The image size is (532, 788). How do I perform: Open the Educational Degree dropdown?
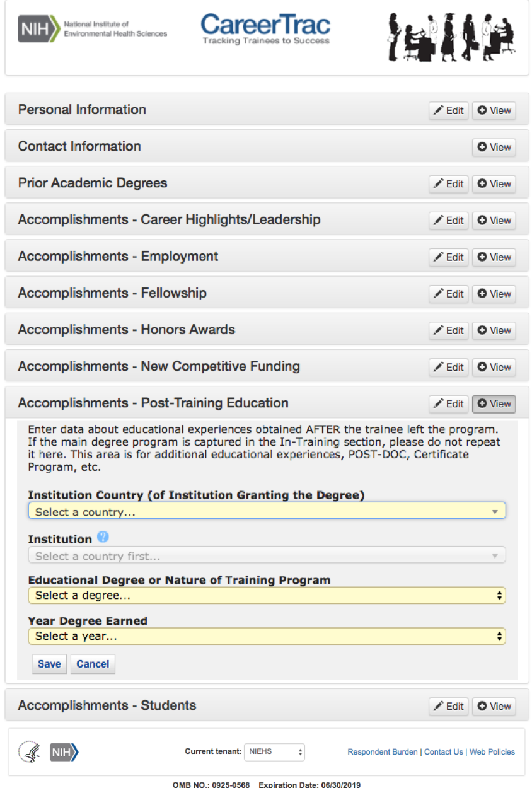click(x=267, y=595)
